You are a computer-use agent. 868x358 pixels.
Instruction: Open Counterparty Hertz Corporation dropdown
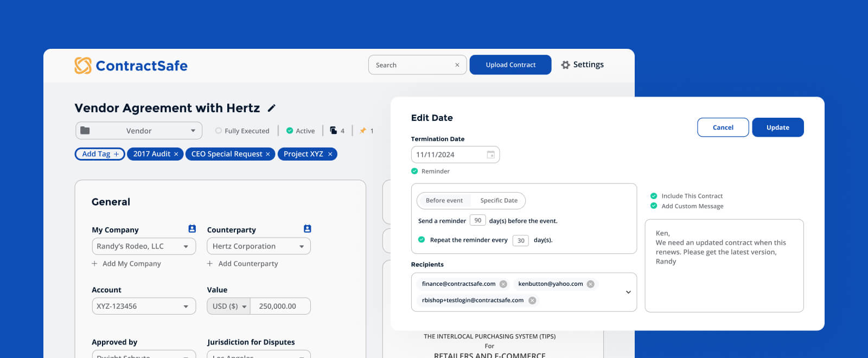click(x=259, y=246)
